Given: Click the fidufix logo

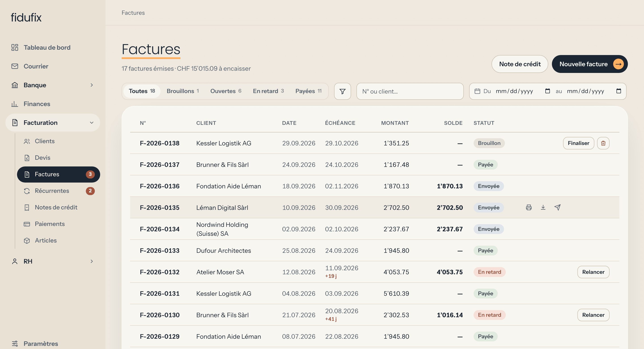Looking at the screenshot, I should pos(26,17).
